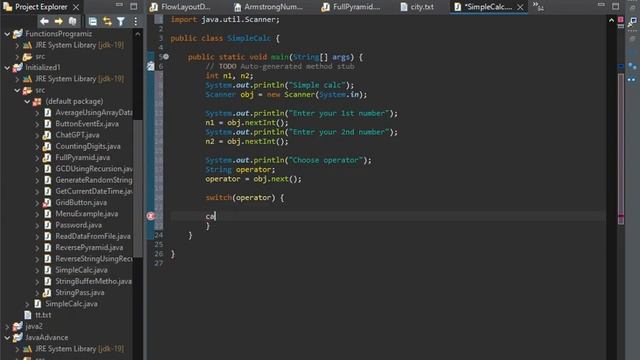Open ButtonEventEx.java in the tree
The width and height of the screenshot is (640, 360).
87,124
